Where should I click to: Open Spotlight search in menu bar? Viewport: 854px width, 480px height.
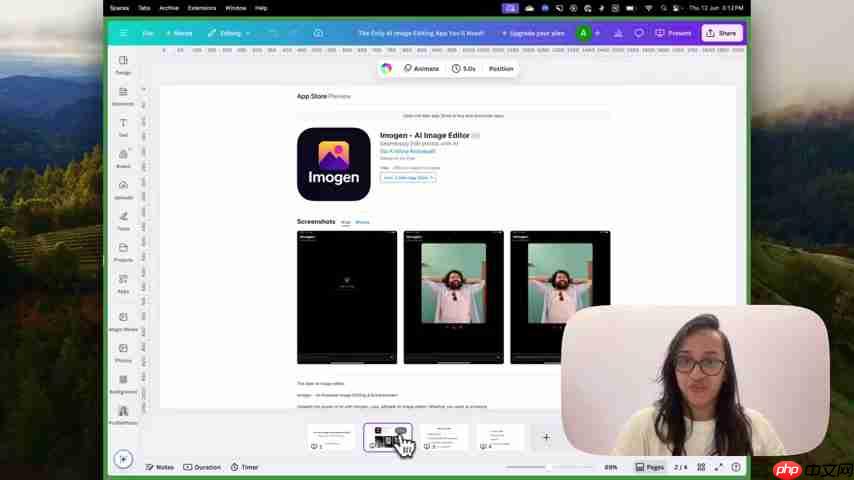(x=663, y=8)
